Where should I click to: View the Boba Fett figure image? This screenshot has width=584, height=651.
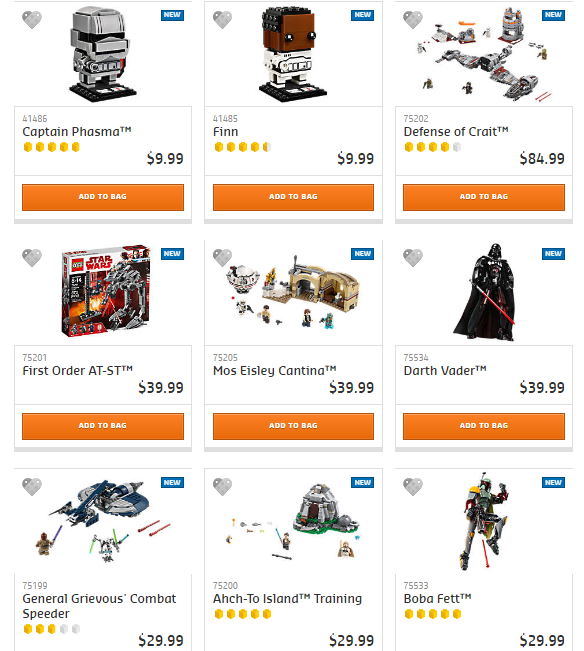[484, 521]
